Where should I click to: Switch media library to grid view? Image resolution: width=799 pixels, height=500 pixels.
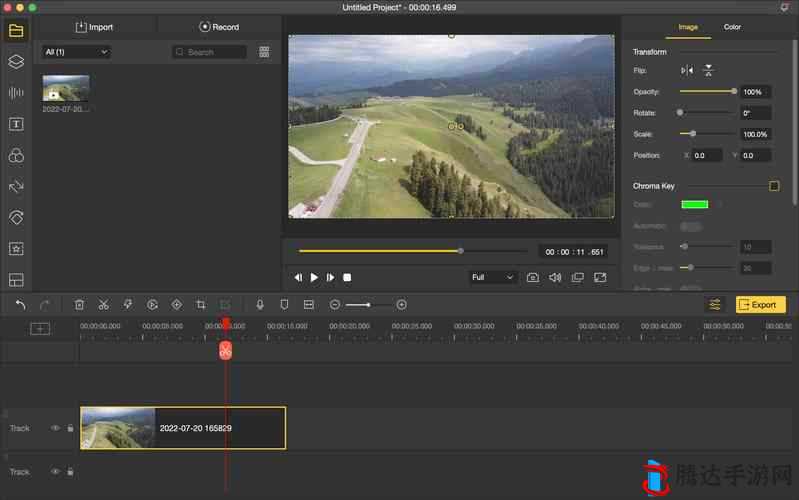[264, 52]
